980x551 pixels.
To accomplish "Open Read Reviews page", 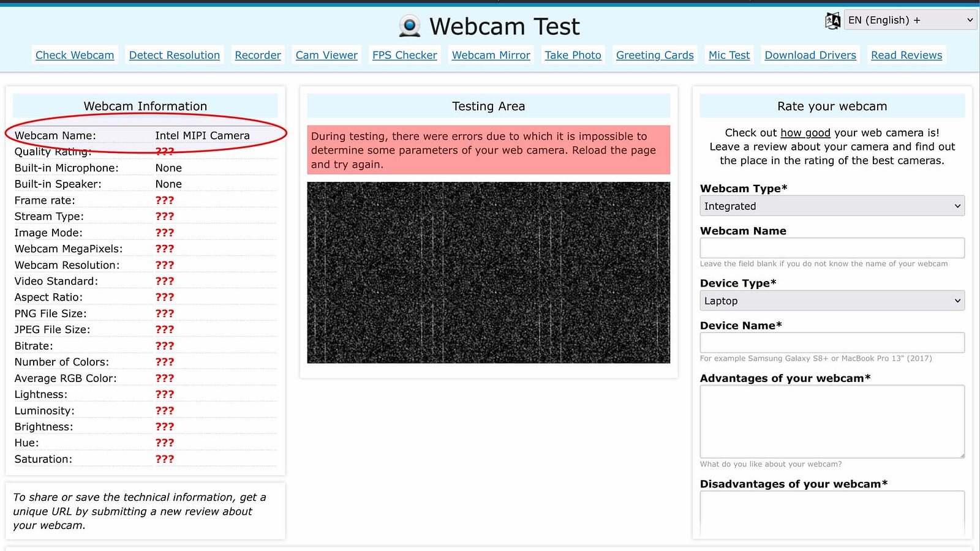I will [907, 55].
